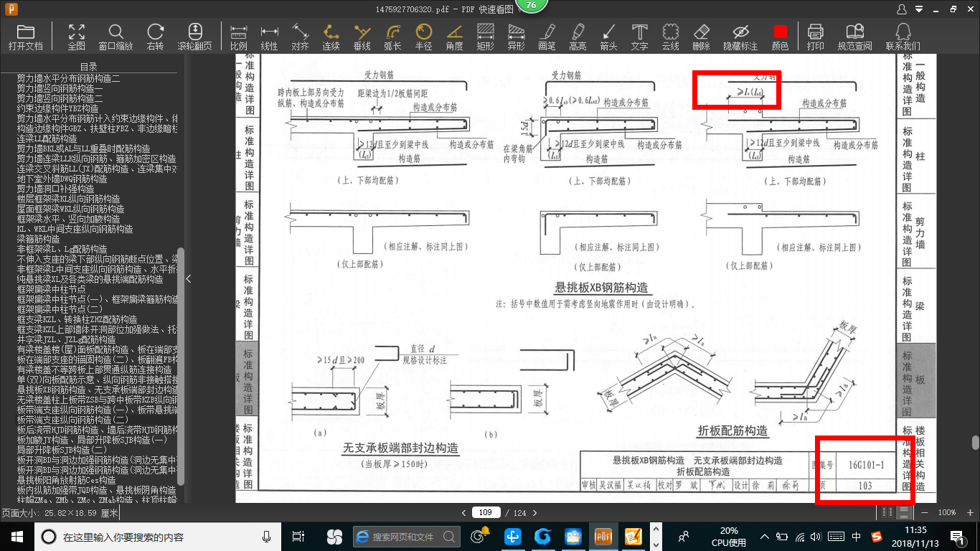The width and height of the screenshot is (980, 551).
Task: Pick the 云线 cloud line tool
Action: (670, 37)
